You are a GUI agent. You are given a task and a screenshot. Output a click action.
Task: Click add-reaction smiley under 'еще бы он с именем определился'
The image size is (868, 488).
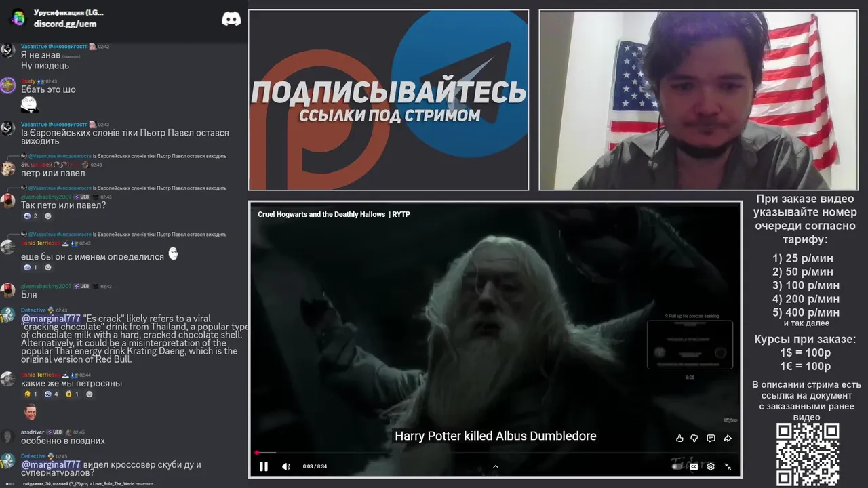(x=47, y=268)
